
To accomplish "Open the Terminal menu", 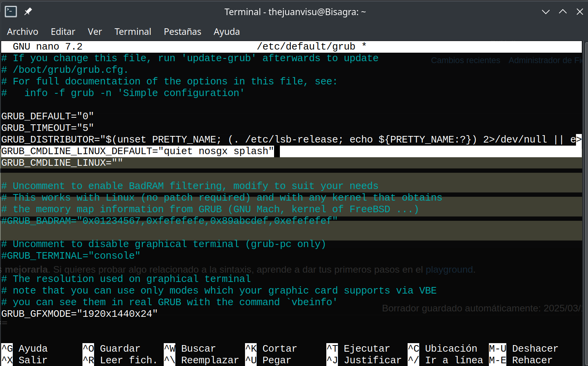I will 133,32.
